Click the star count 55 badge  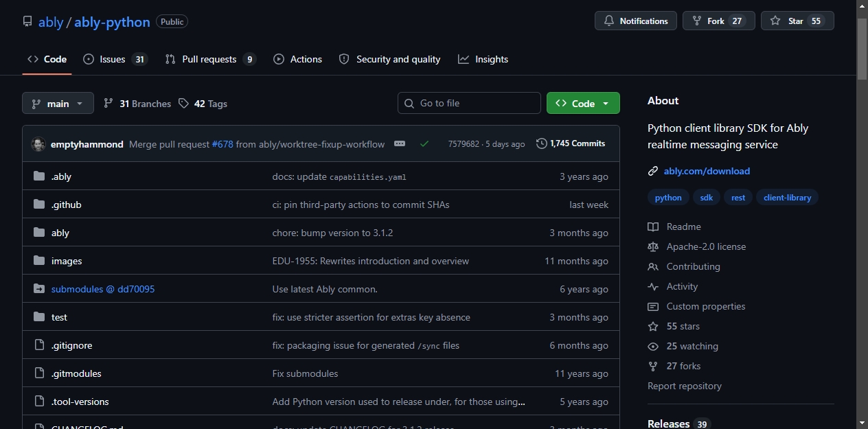(x=816, y=21)
